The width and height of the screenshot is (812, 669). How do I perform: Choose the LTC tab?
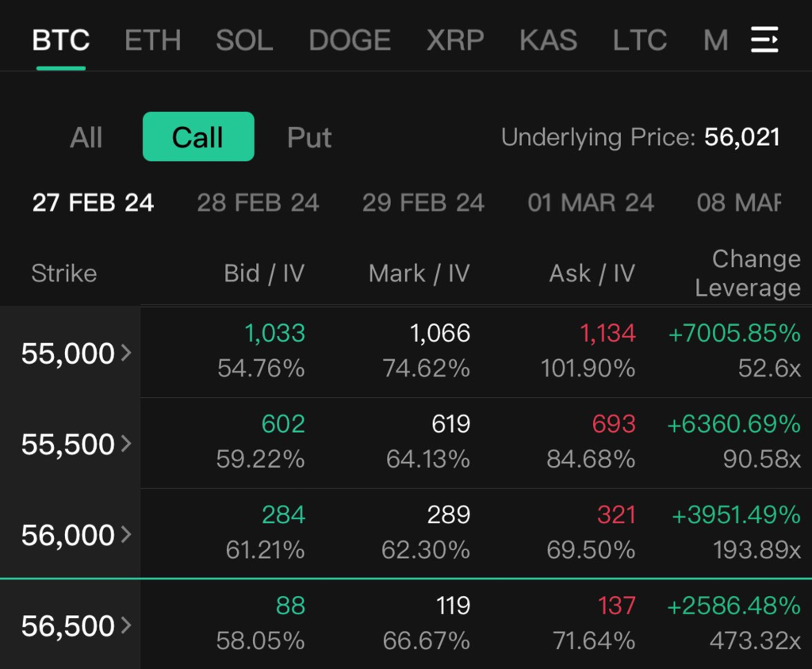tap(639, 40)
